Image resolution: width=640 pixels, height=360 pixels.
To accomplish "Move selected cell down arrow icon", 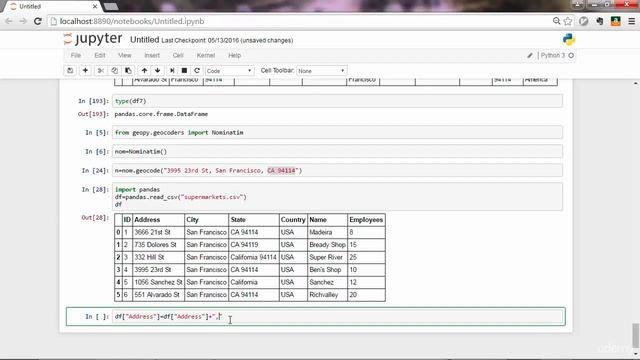I will point(158,71).
